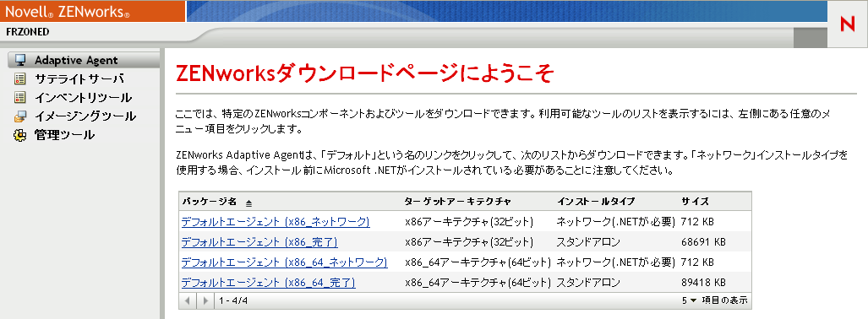Click the 68691 KB size cell
868x319 pixels.
703,242
